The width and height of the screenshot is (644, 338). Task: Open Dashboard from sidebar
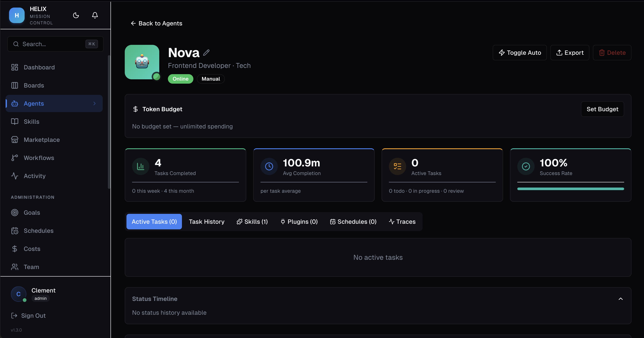click(39, 67)
